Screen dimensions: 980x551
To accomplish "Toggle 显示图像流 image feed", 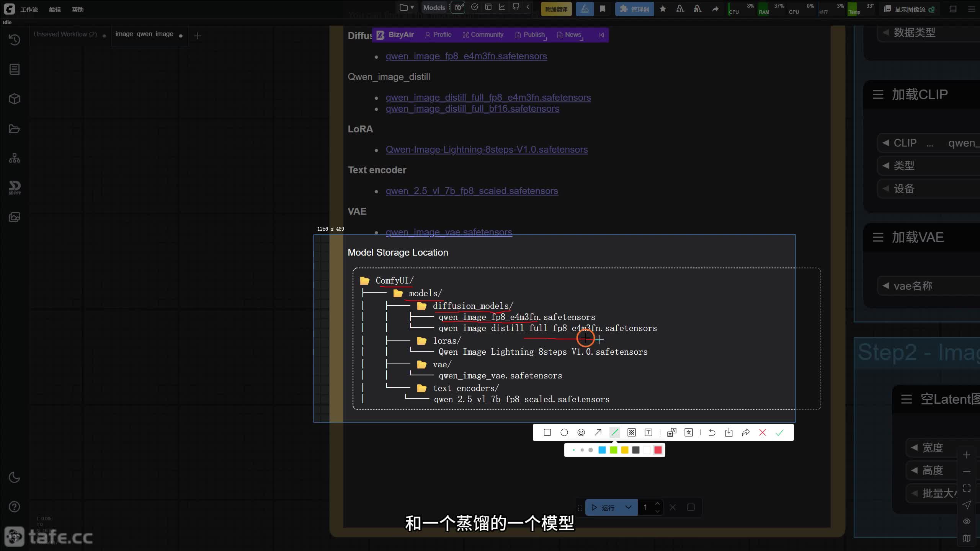I will coord(909,9).
